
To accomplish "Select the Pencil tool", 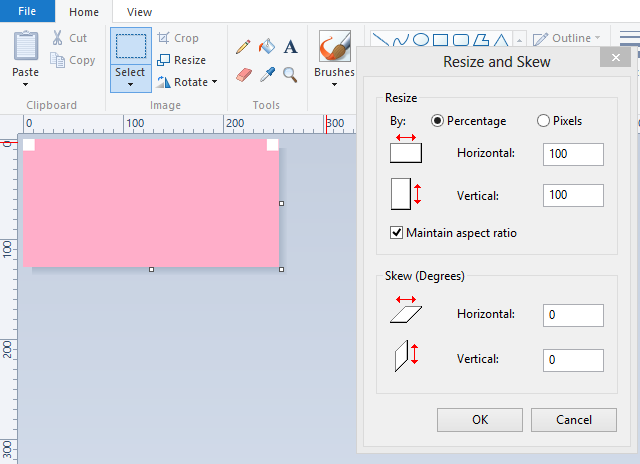I will pos(243,47).
